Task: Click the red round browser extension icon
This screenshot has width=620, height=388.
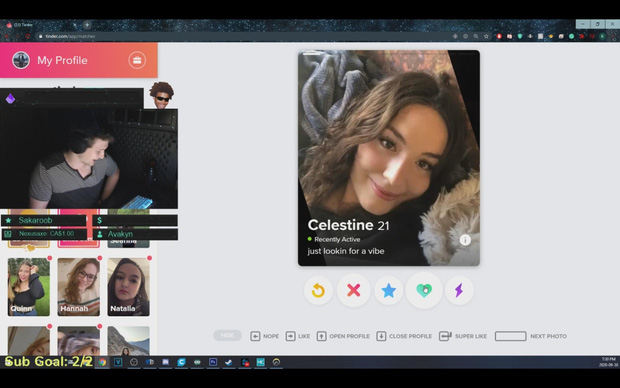Action: pyautogui.click(x=499, y=36)
